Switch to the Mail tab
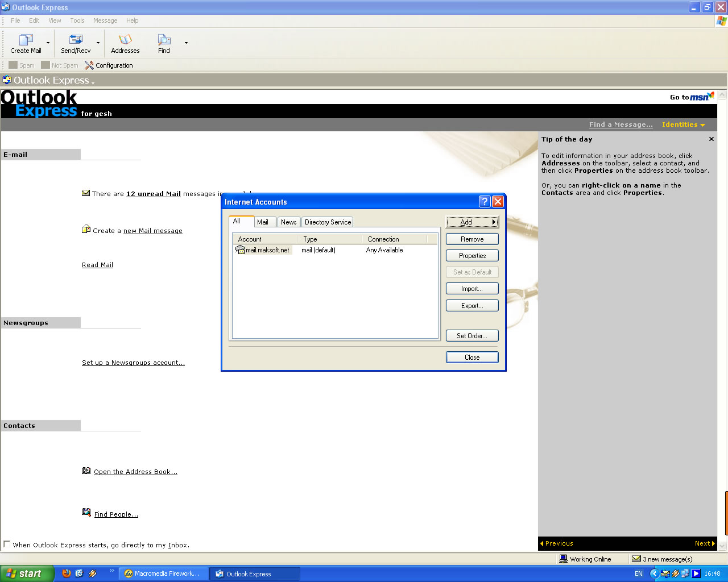Image resolution: width=728 pixels, height=582 pixels. [265, 222]
